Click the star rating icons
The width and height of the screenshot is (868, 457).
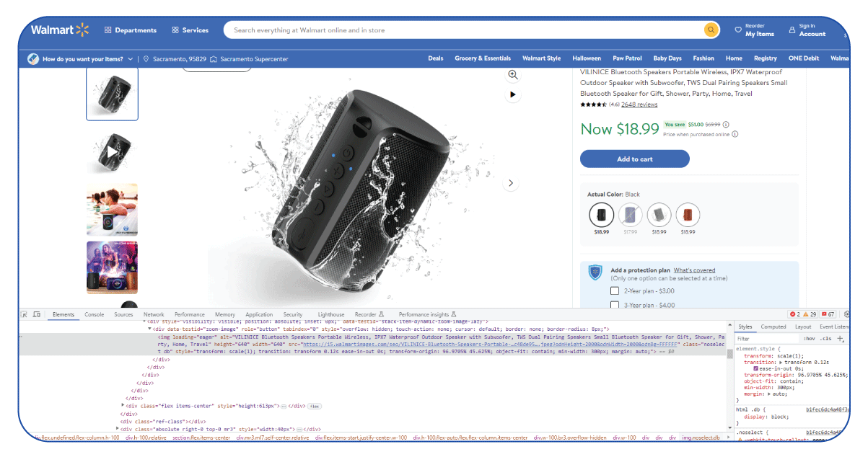(x=593, y=105)
